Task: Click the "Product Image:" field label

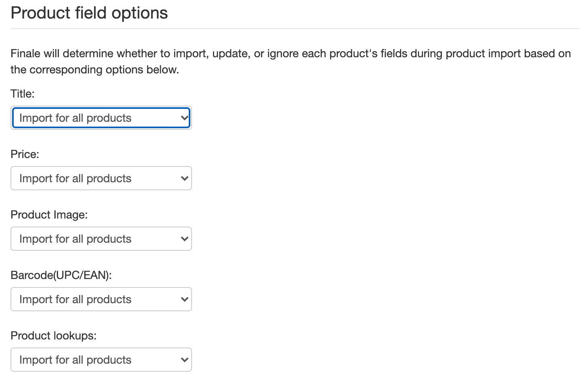Action: (x=49, y=214)
